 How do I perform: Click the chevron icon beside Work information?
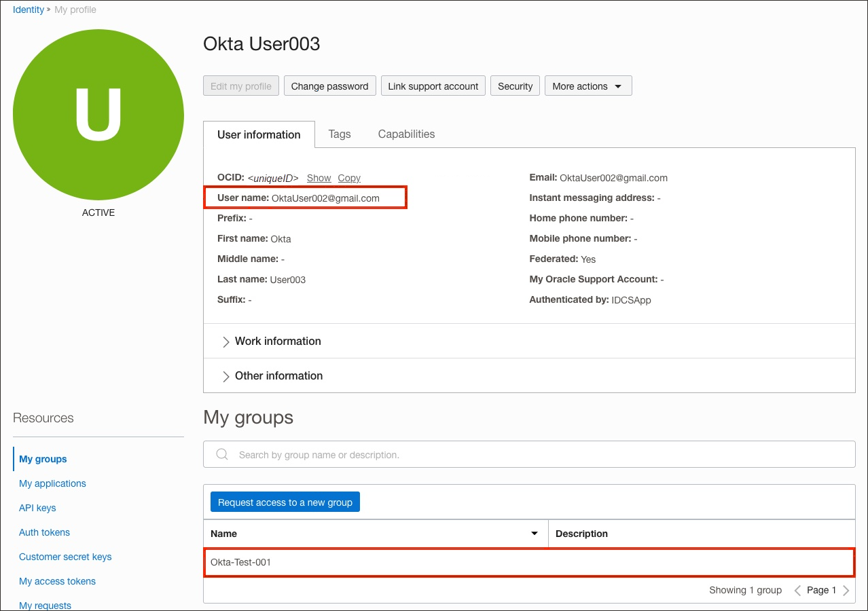click(225, 341)
